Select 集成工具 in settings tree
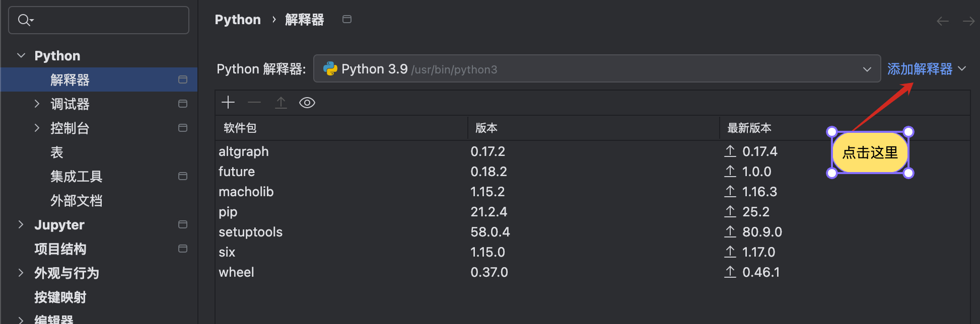Image resolution: width=980 pixels, height=324 pixels. [x=99, y=176]
